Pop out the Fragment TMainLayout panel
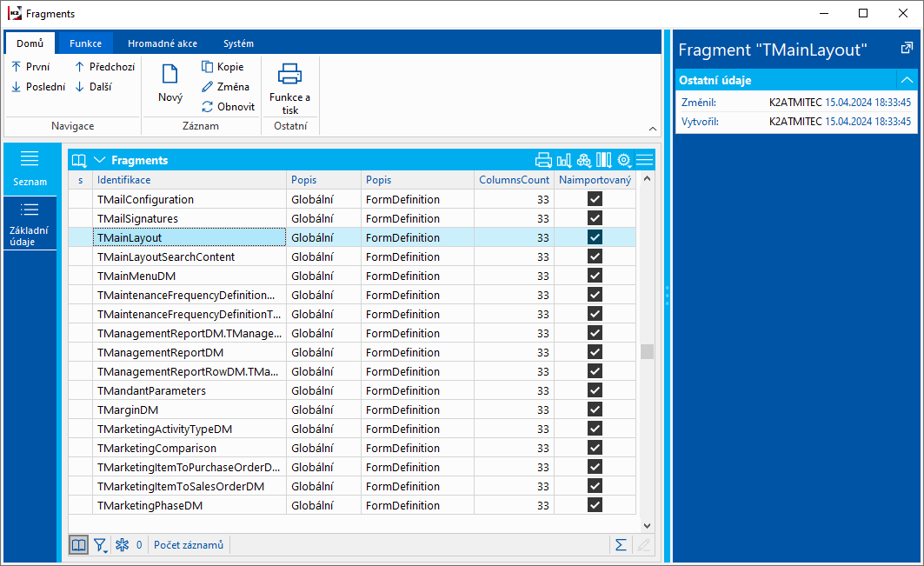 907,49
